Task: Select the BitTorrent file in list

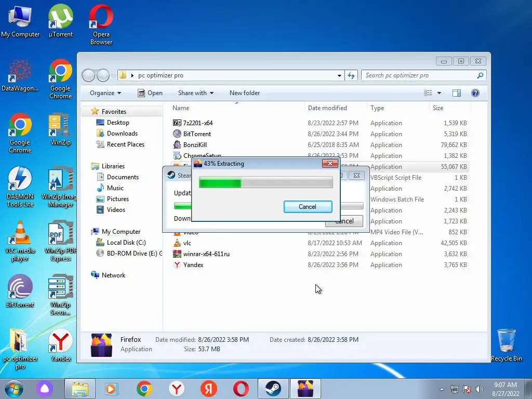Action: (x=197, y=134)
